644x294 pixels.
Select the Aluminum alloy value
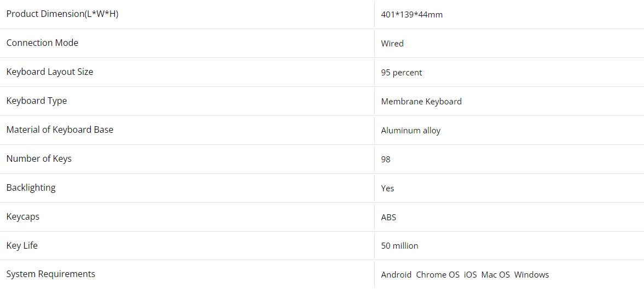[x=410, y=131]
